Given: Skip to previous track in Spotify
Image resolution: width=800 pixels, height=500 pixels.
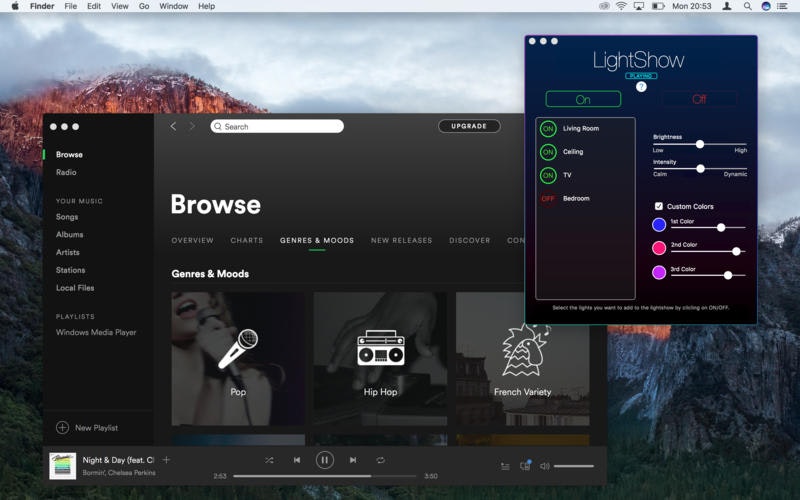Looking at the screenshot, I should click(x=297, y=460).
